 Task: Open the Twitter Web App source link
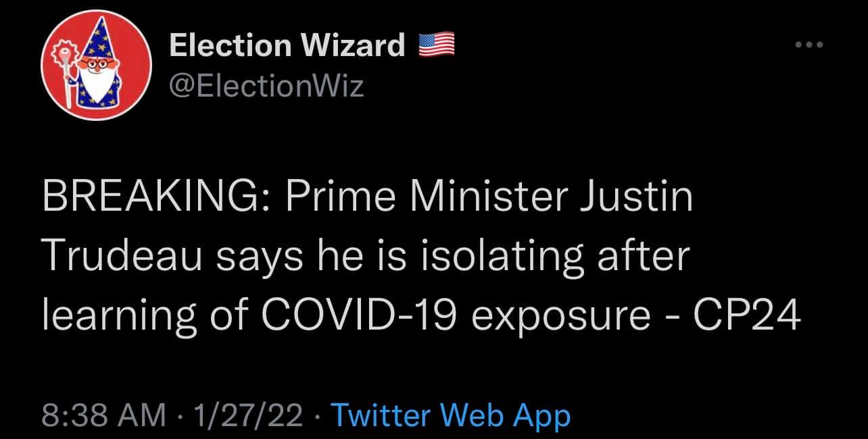pos(452,415)
